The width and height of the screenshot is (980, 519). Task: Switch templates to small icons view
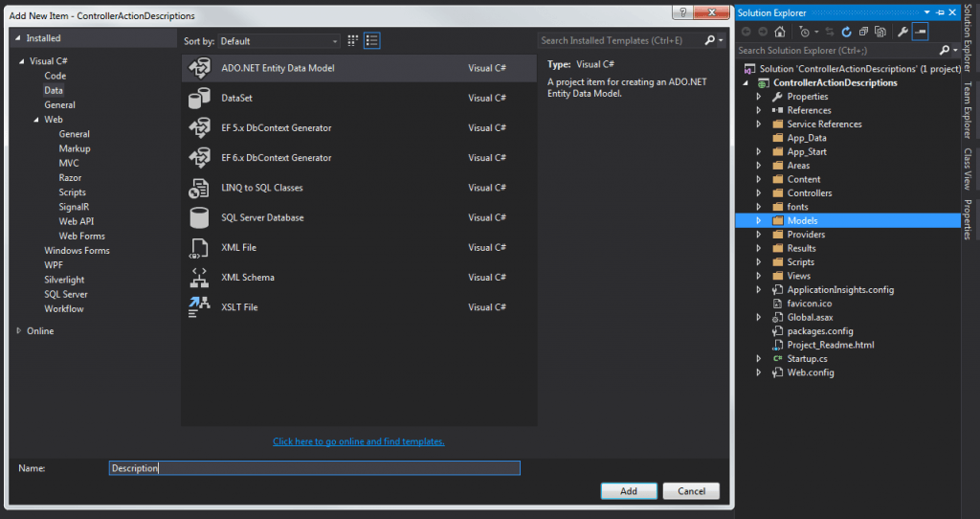(x=353, y=40)
